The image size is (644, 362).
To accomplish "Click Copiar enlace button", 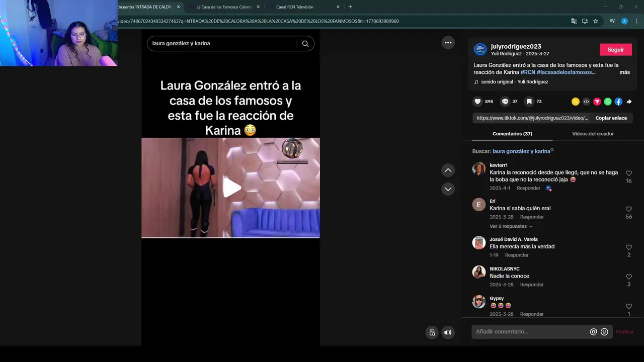I will 611,118.
